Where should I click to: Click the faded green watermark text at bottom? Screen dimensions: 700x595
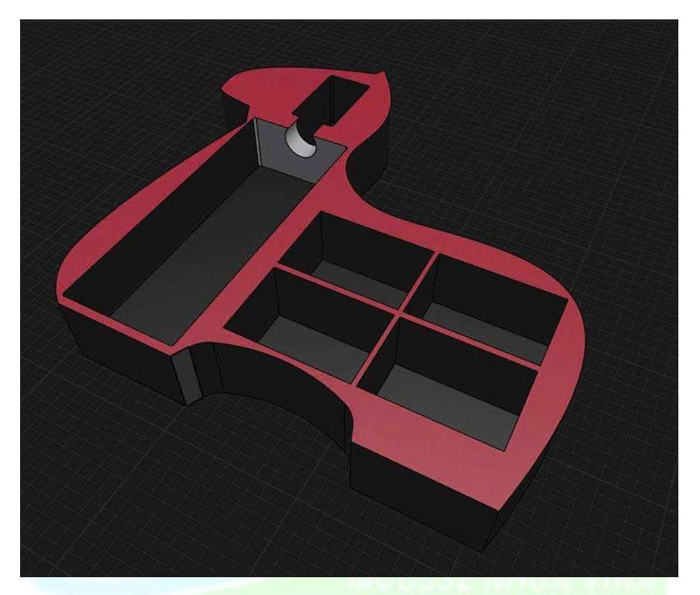coord(503,582)
